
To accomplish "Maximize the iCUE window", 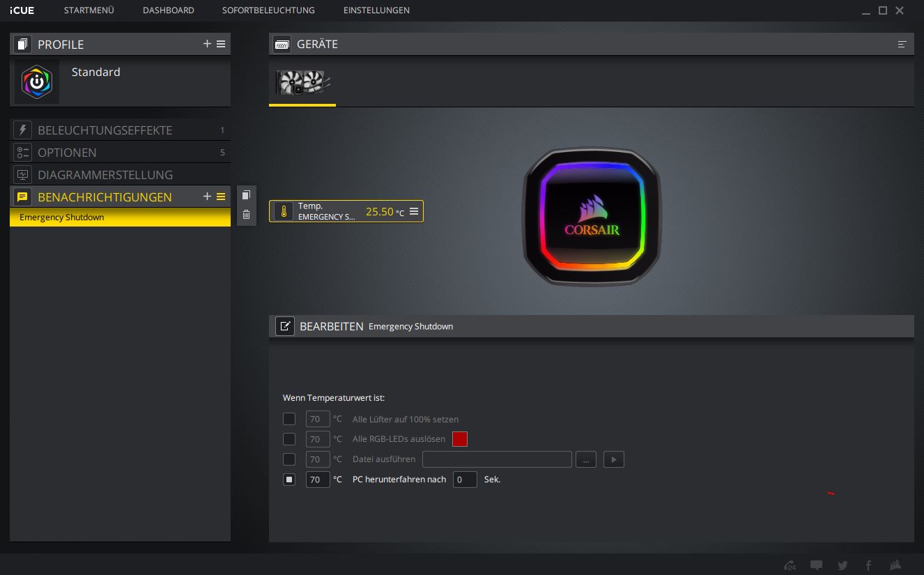I will 883,10.
